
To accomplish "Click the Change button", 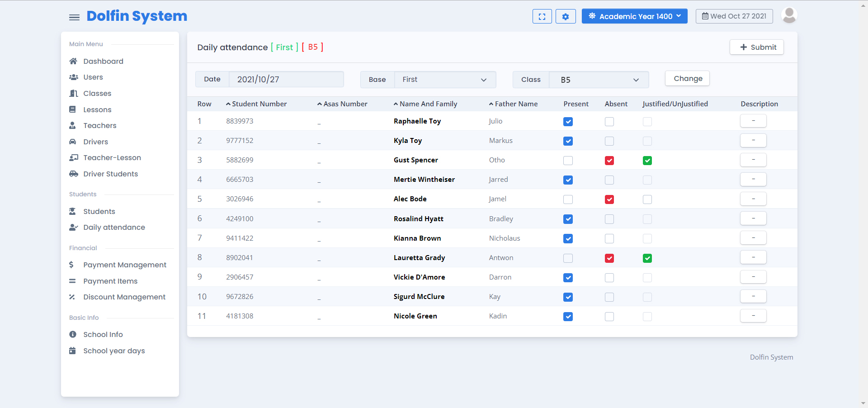I will point(687,78).
